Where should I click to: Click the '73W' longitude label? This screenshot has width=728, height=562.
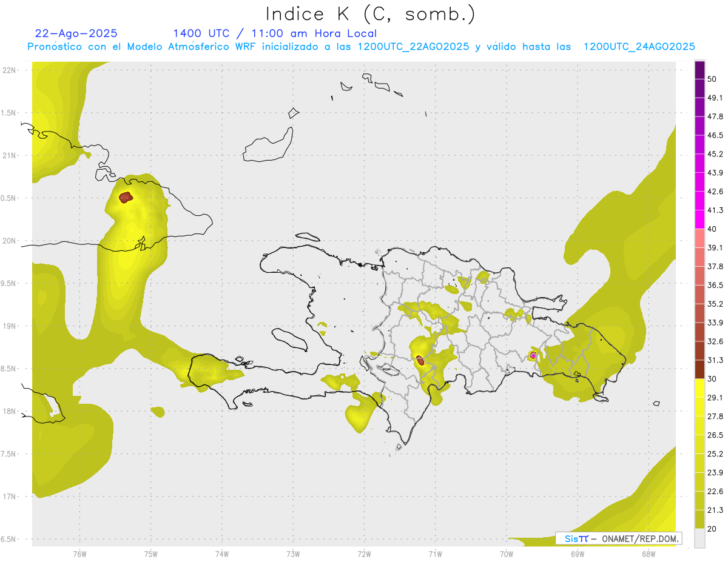tap(293, 554)
